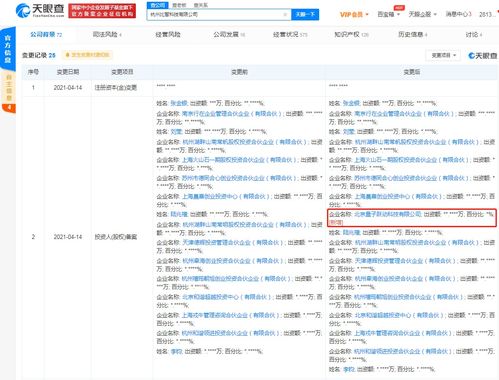Viewport: 499px width, 380px height.
Task: Open the 司法风险 tab
Action: point(107,34)
